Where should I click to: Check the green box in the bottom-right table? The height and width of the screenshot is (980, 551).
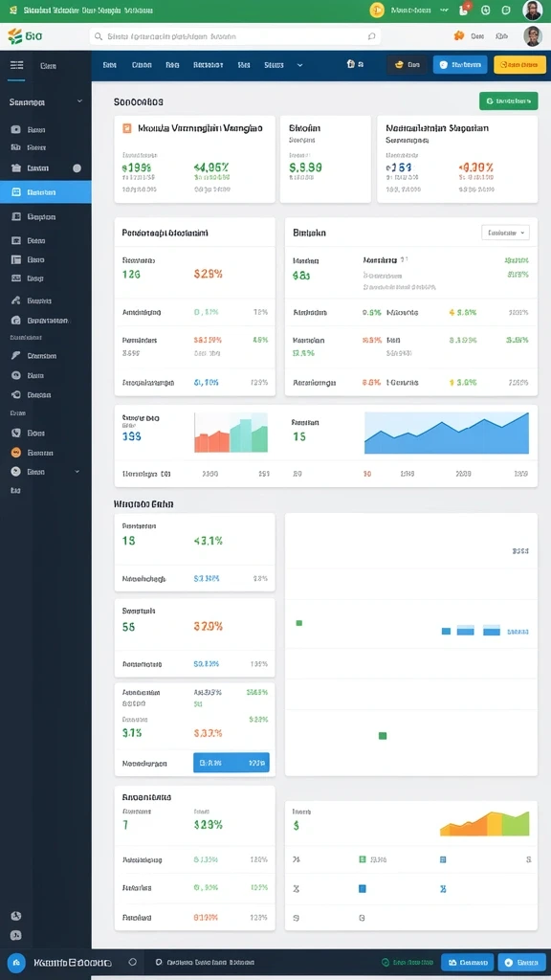click(x=363, y=860)
